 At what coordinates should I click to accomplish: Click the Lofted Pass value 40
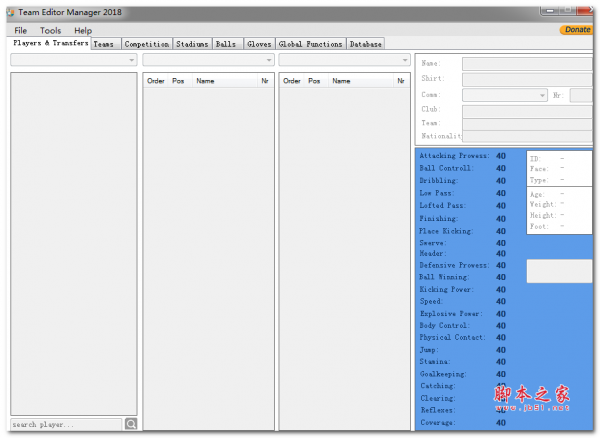click(501, 206)
